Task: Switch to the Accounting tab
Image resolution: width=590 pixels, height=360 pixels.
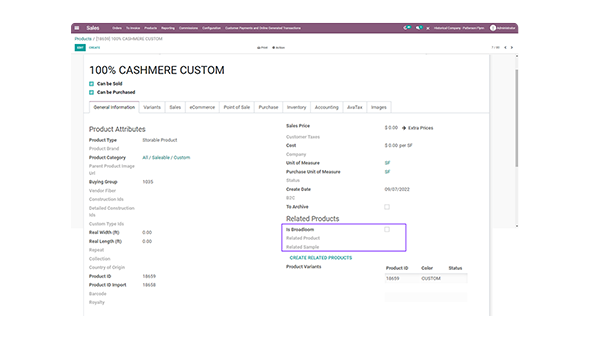Action: tap(327, 107)
